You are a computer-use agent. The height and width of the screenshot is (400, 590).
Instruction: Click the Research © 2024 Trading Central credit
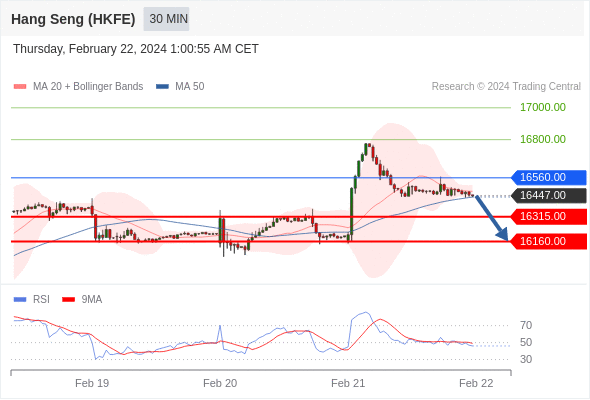pyautogui.click(x=506, y=87)
